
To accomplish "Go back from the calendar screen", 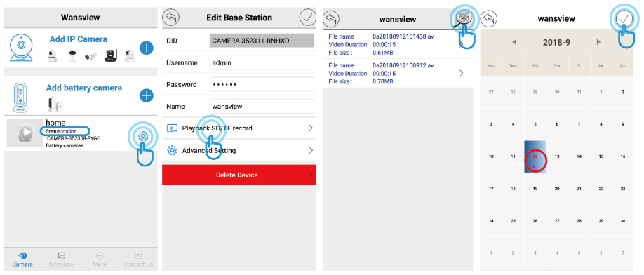I will click(489, 18).
